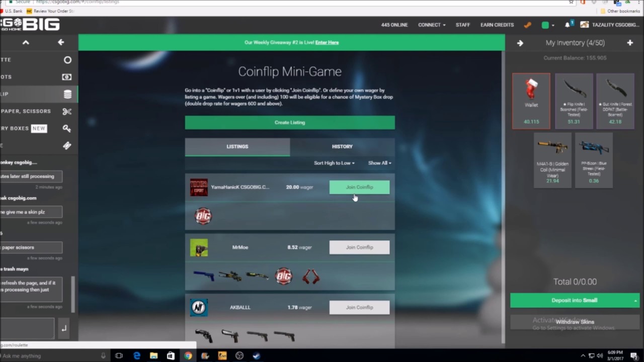Image resolution: width=644 pixels, height=362 pixels.
Task: Click YamaHanicK's avatar
Action: (199, 188)
